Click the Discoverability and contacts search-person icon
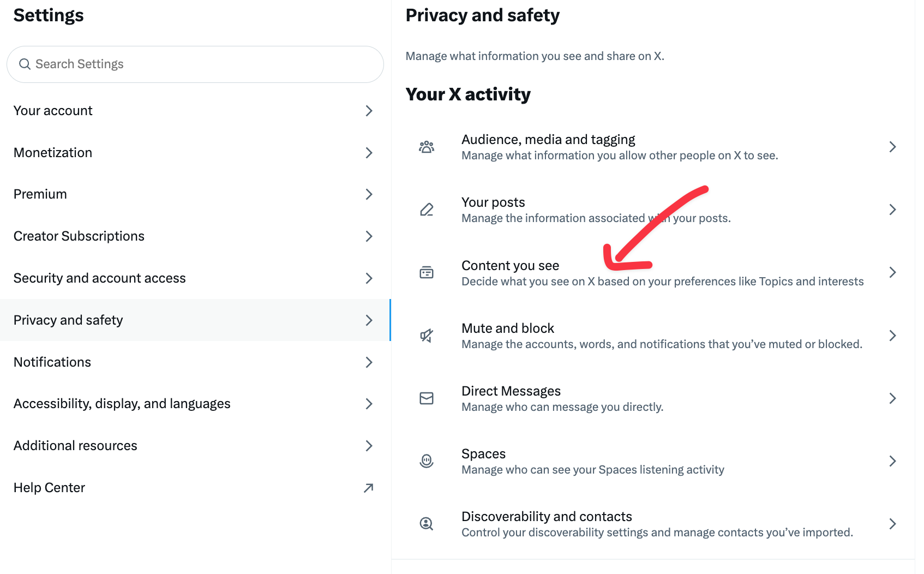Viewport: 924px width, 574px height. point(427,524)
